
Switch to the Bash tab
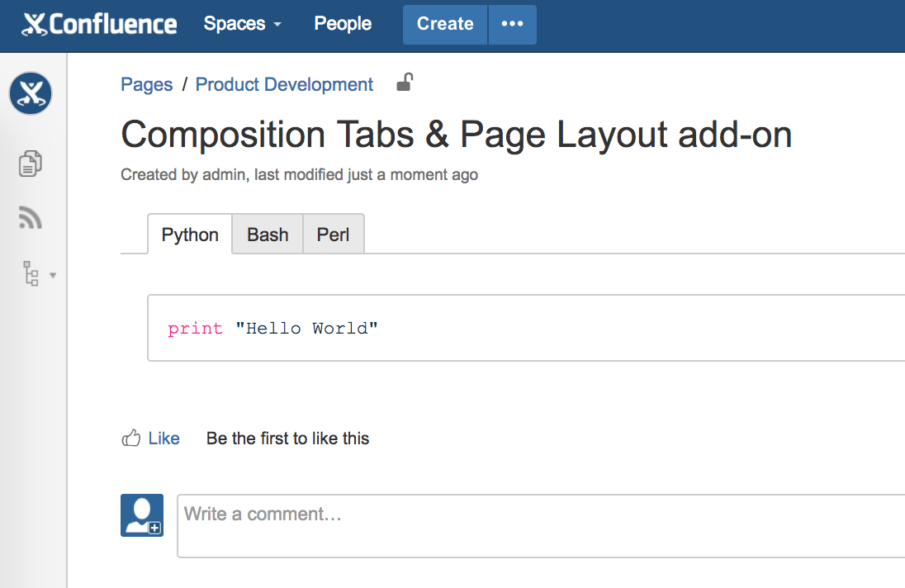pyautogui.click(x=267, y=235)
